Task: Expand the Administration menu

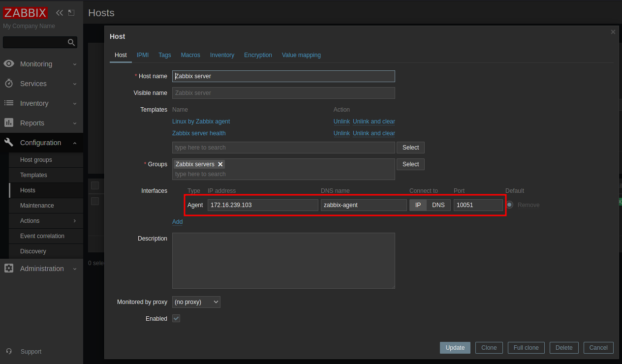Action: point(75,269)
